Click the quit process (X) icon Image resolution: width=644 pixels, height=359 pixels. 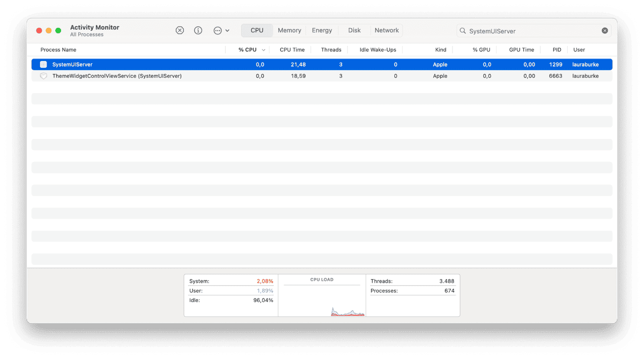180,30
